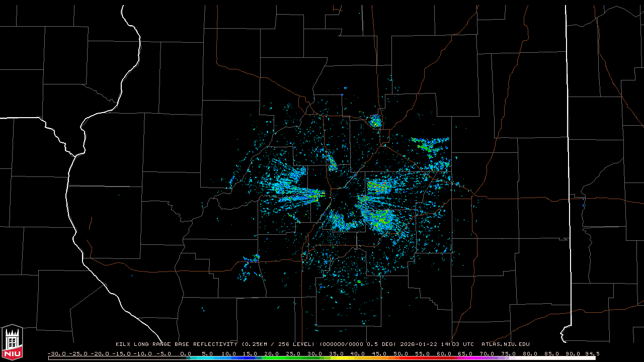
Task: Click the 25.0 dBZ scale label
Action: click(x=293, y=353)
